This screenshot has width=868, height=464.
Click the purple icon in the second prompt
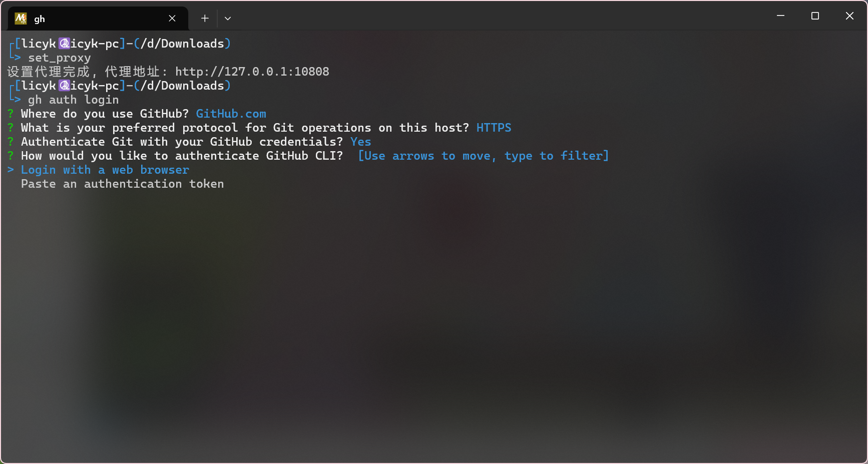coord(64,86)
